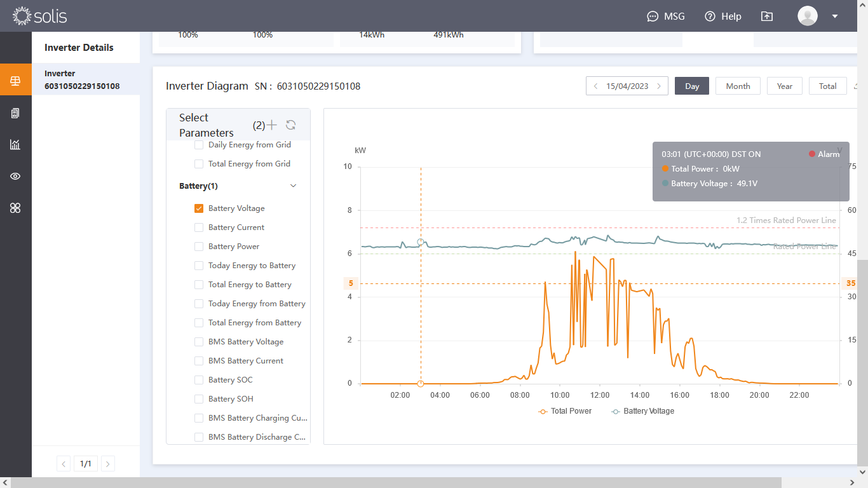The image size is (868, 488).
Task: Click the Select Parameters heading
Action: (x=207, y=125)
